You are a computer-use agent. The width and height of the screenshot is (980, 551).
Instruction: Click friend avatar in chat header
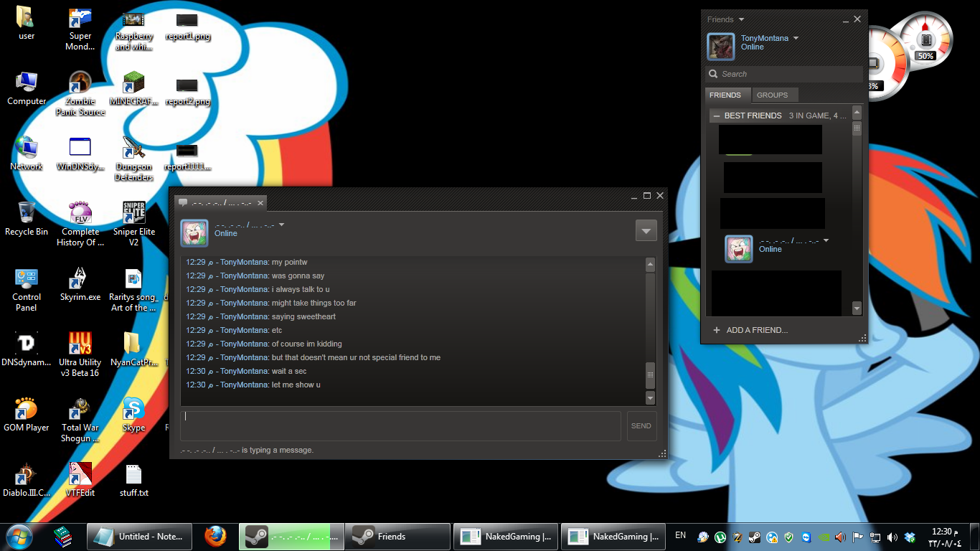194,233
